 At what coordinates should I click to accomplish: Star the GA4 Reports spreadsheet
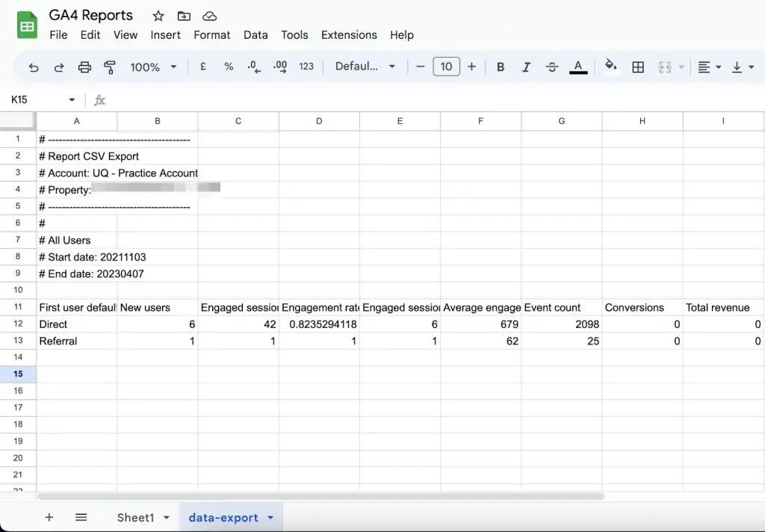click(x=158, y=15)
